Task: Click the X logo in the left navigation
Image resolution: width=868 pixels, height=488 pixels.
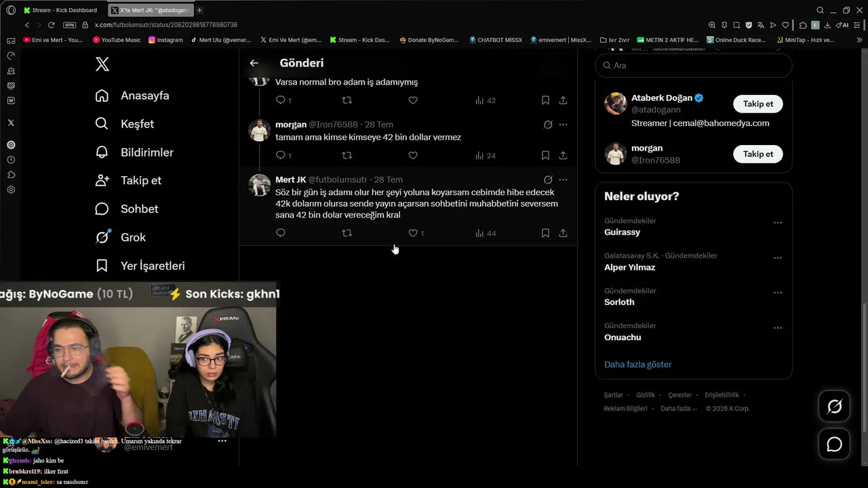Action: pyautogui.click(x=102, y=64)
